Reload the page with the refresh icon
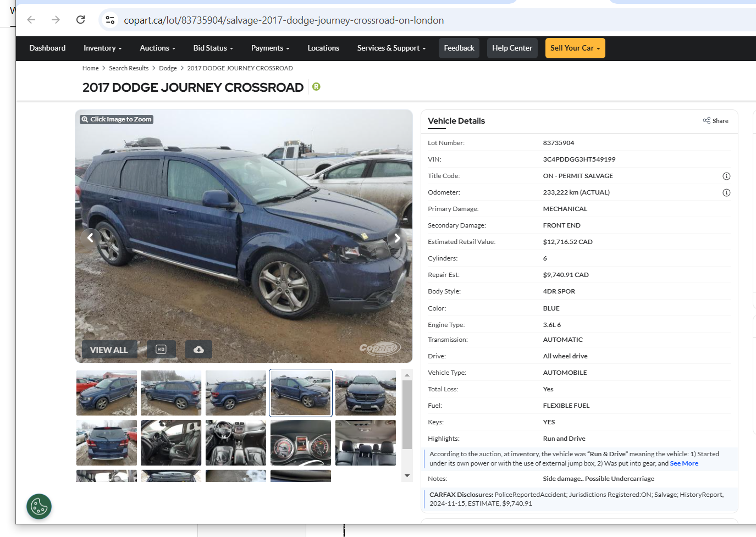This screenshot has width=756, height=537. [x=80, y=20]
